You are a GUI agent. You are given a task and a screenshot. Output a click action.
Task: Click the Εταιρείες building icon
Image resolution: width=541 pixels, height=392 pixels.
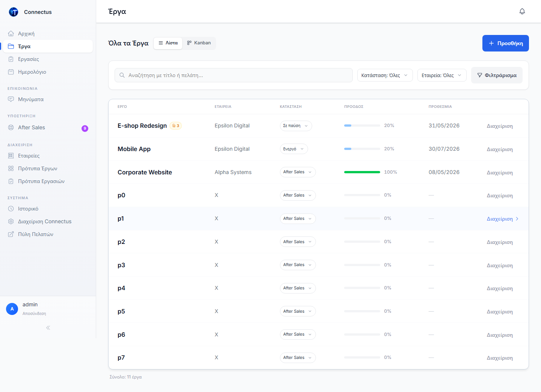coord(11,156)
